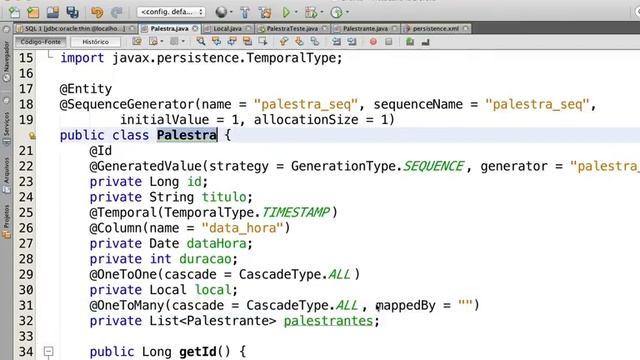Click Find Previous Occurrence icon
Image resolution: width=640 pixels, height=360 pixels.
tap(216, 42)
